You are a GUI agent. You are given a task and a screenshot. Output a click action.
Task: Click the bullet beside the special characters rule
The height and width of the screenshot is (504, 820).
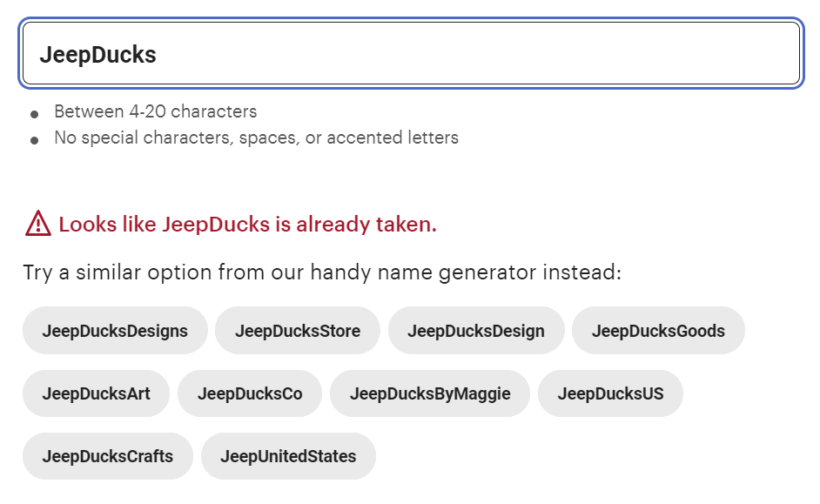point(34,140)
